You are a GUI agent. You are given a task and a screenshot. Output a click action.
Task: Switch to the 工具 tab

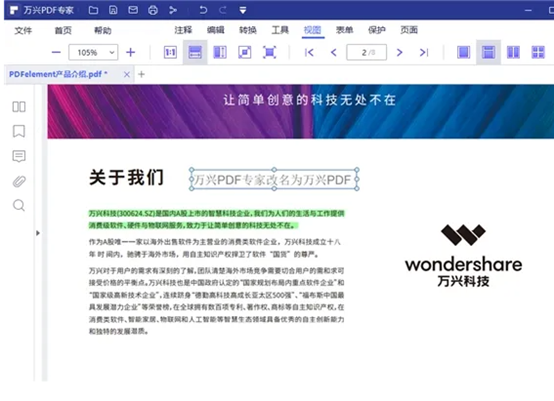pos(280,30)
